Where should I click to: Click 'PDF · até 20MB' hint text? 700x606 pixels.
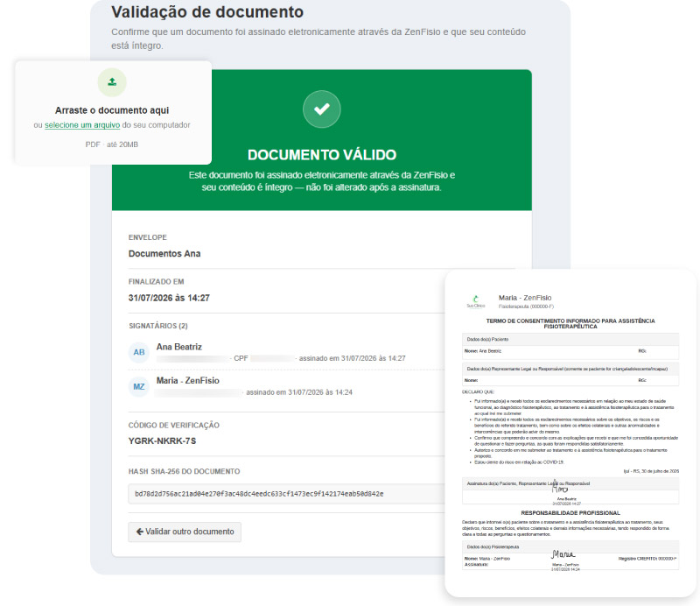[x=112, y=144]
